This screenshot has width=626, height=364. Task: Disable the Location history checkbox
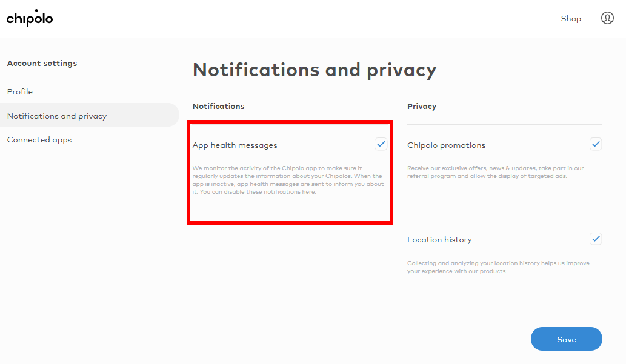click(x=596, y=239)
